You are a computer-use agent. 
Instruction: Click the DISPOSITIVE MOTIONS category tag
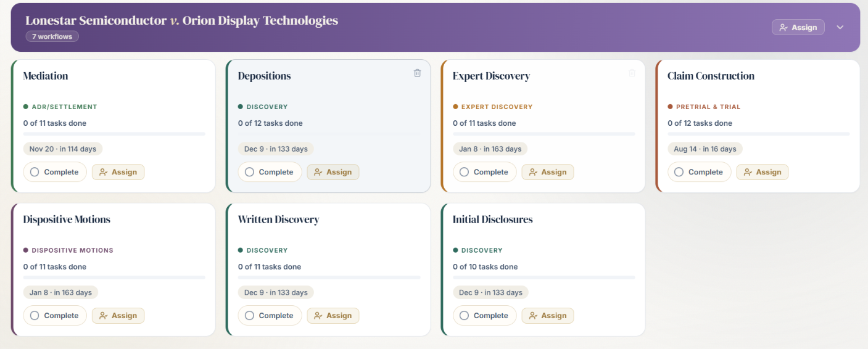pos(68,250)
